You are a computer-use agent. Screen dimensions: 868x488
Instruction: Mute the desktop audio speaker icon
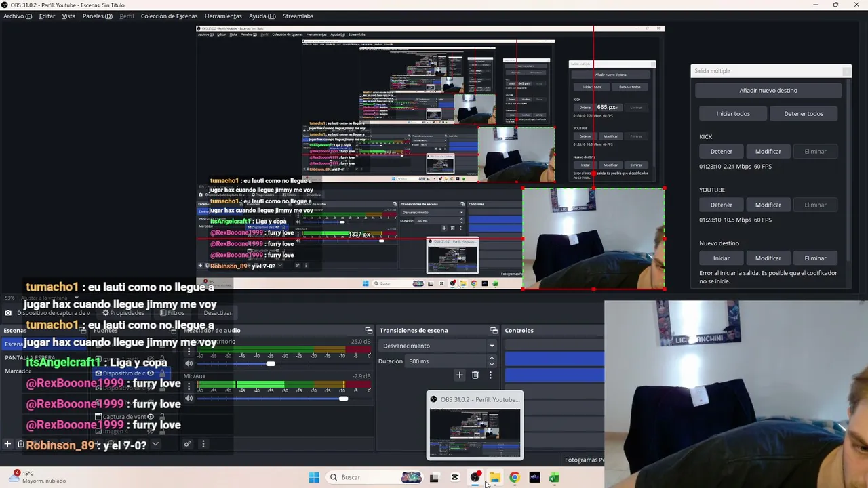coord(189,363)
